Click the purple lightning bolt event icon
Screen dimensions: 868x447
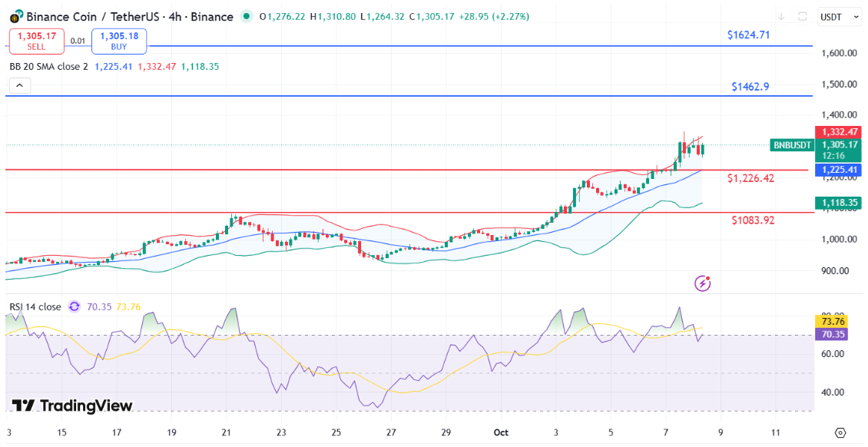702,283
